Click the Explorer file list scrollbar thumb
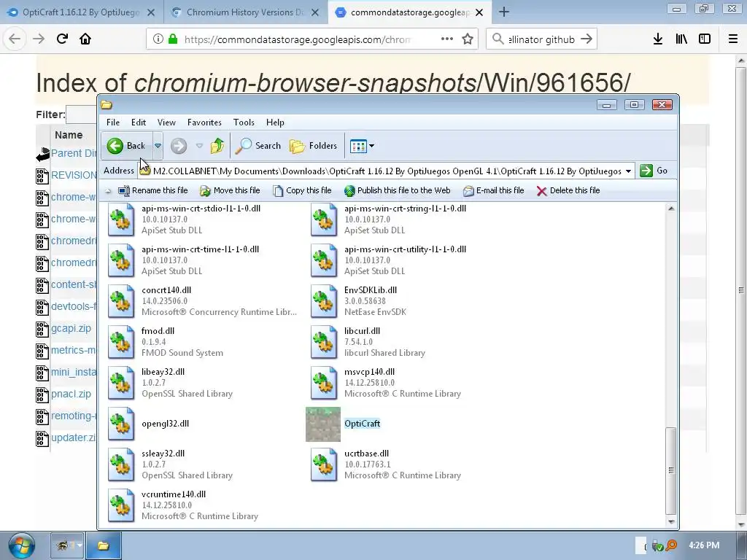Screen dimensions: 747x560 click(x=671, y=470)
